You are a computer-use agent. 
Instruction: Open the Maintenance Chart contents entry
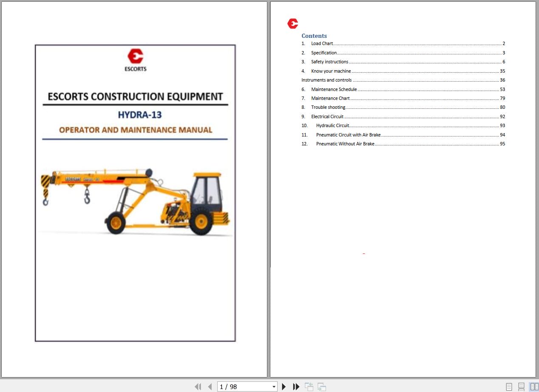point(403,98)
